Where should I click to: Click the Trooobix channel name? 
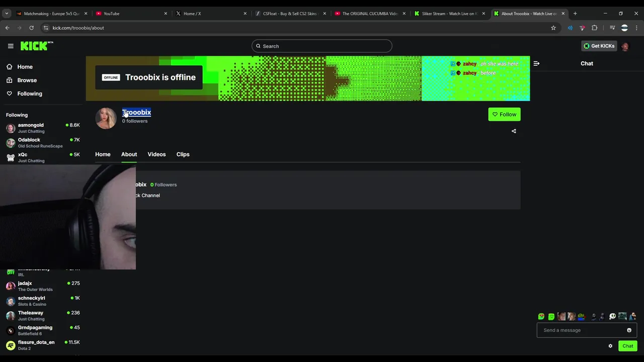(136, 113)
